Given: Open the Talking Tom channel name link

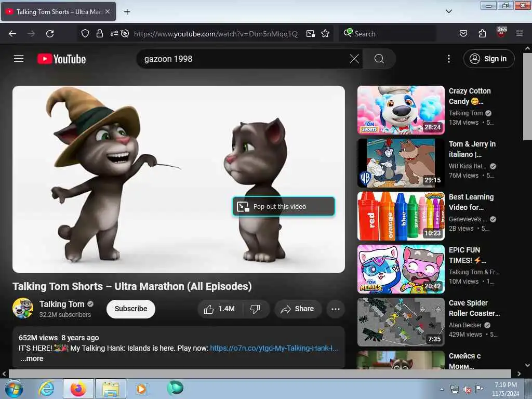Looking at the screenshot, I should pos(62,304).
